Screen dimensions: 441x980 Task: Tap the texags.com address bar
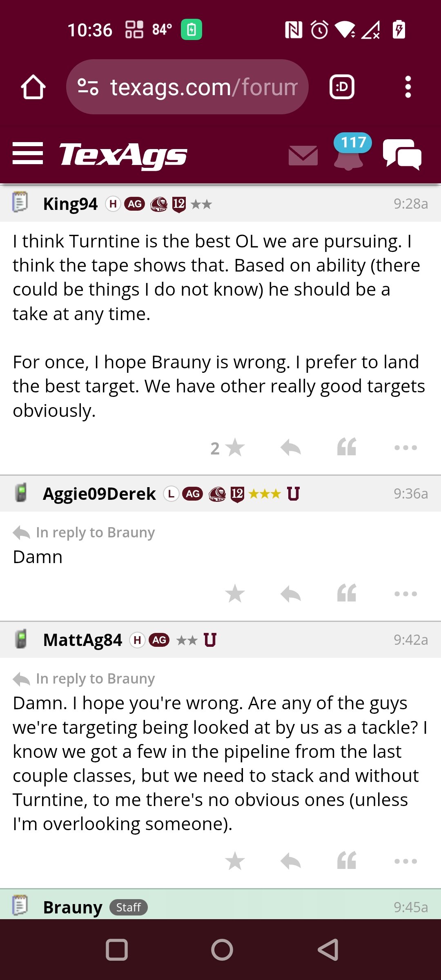187,87
